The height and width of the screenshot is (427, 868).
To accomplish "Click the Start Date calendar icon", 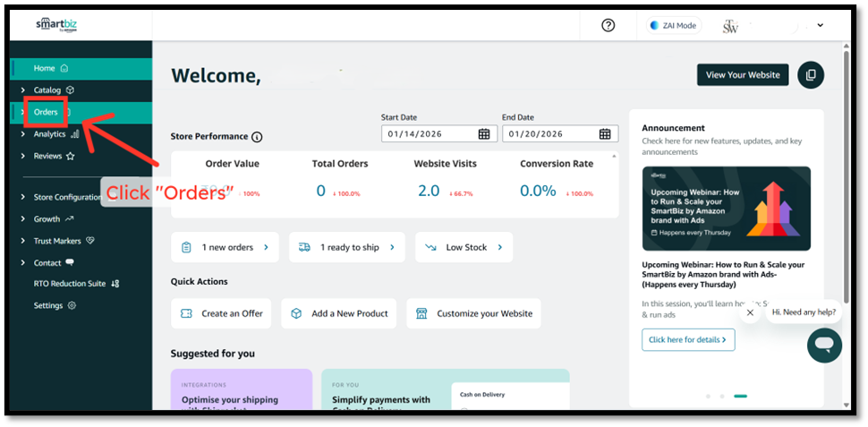I will point(483,134).
